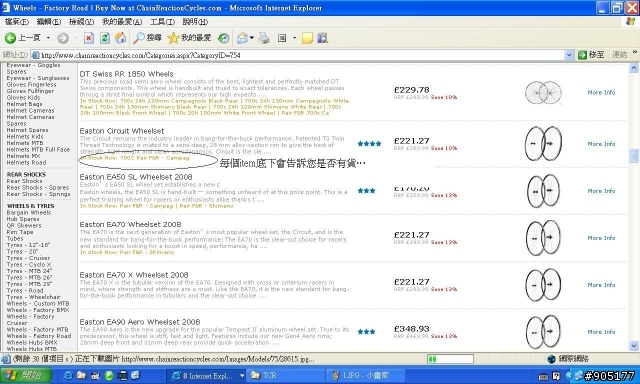The width and height of the screenshot is (640, 384).
Task: Open the Search magnifier toolbar button
Action: 147,38
